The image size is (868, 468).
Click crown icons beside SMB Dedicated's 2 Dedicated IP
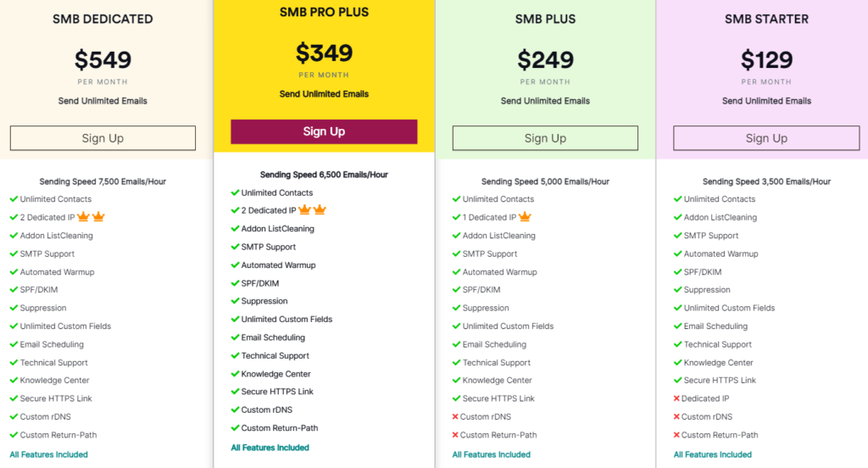coord(91,217)
